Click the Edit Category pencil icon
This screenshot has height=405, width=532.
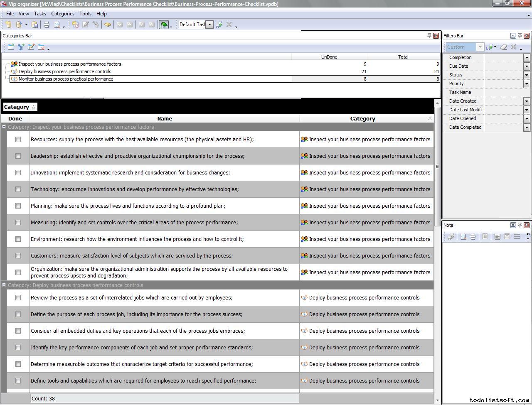click(x=31, y=47)
